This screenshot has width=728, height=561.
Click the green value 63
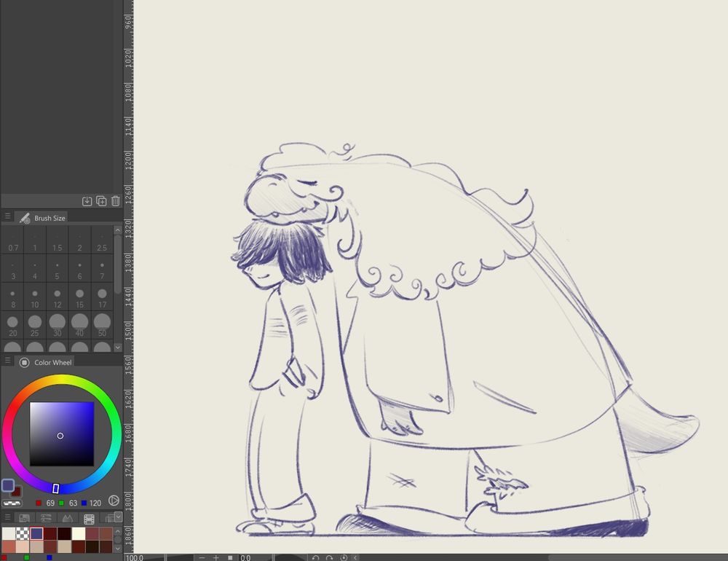(x=73, y=503)
